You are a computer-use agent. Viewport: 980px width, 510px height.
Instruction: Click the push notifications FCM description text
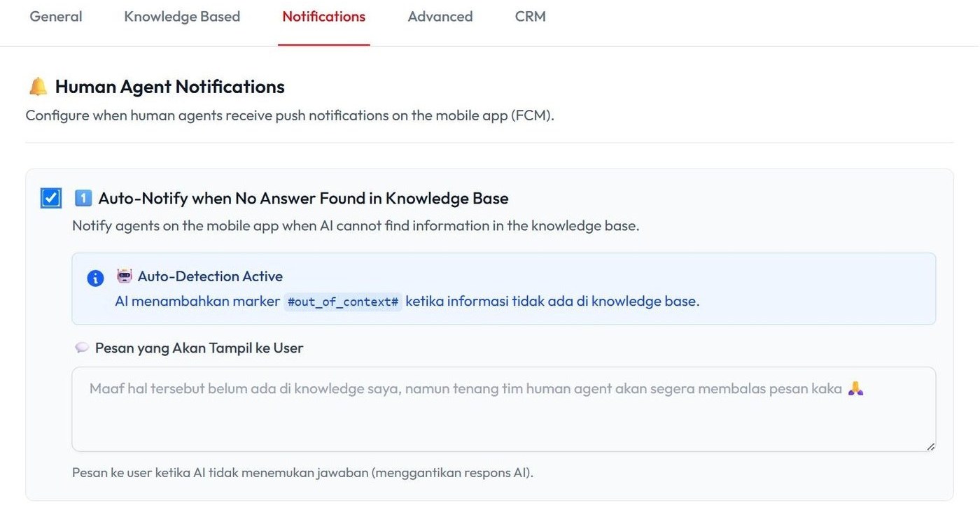tap(290, 115)
